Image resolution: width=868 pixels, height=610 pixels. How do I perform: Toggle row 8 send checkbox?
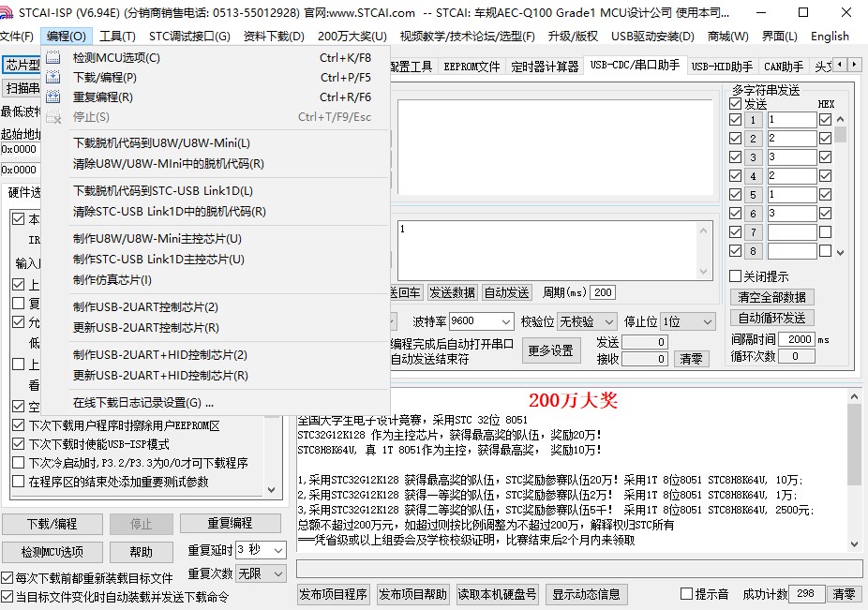[x=735, y=251]
